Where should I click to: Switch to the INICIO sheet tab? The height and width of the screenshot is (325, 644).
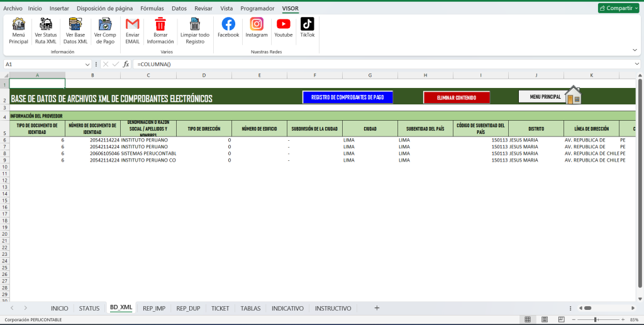click(60, 308)
